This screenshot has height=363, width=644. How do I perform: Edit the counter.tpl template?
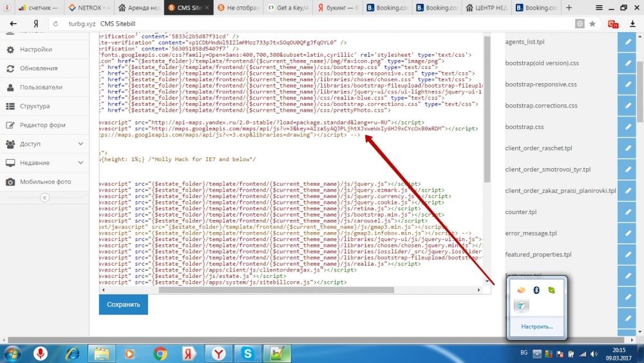(x=627, y=211)
